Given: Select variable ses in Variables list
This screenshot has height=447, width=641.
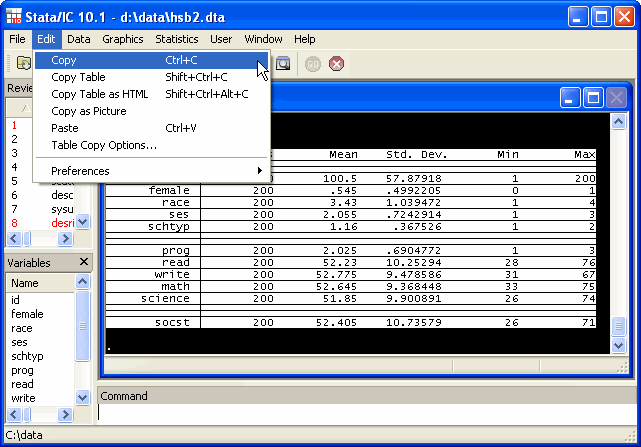Looking at the screenshot, I should coord(19,342).
